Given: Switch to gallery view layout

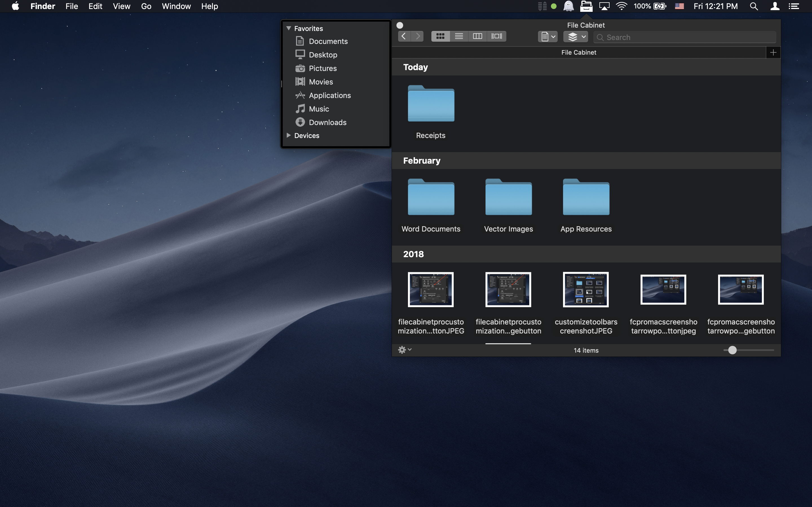Looking at the screenshot, I should [496, 36].
